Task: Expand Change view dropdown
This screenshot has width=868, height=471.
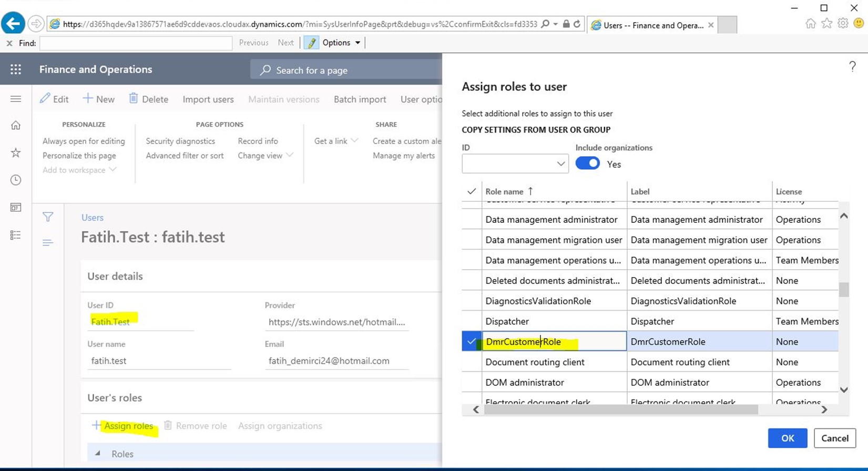Action: pyautogui.click(x=265, y=156)
